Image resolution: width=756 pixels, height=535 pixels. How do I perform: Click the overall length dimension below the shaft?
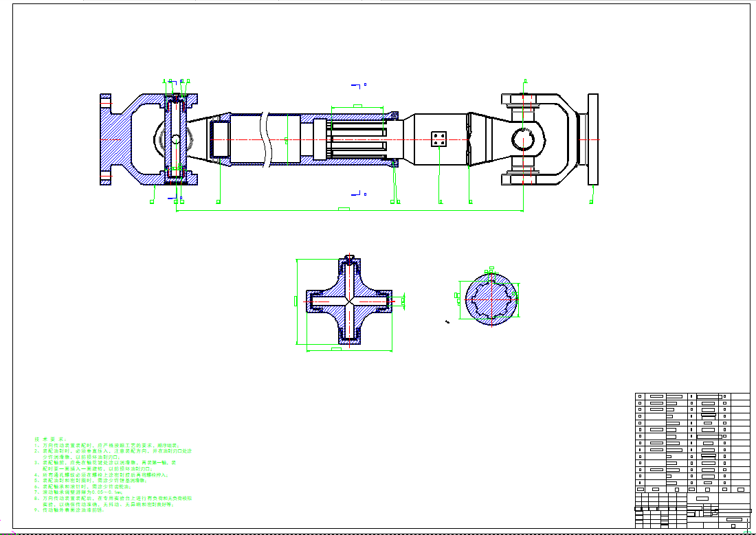click(x=344, y=209)
